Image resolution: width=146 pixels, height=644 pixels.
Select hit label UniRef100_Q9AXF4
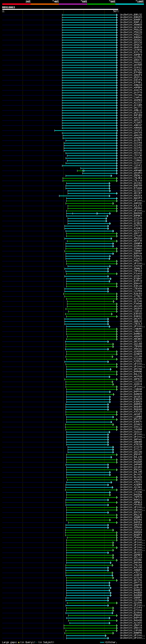pyautogui.click(x=131, y=75)
